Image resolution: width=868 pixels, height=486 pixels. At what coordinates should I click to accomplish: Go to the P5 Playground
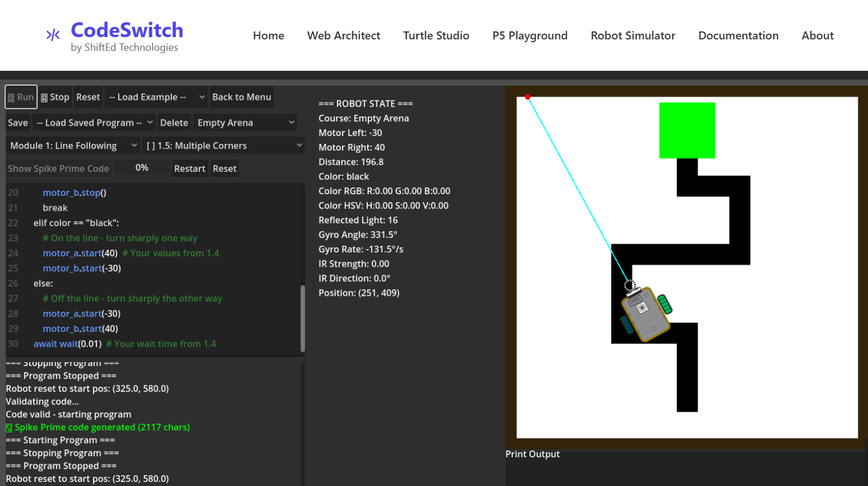(x=530, y=35)
